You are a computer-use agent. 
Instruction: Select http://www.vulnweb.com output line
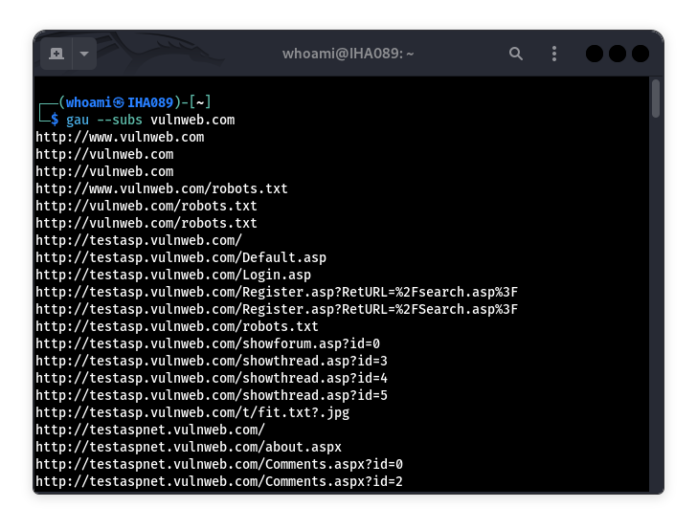point(120,137)
